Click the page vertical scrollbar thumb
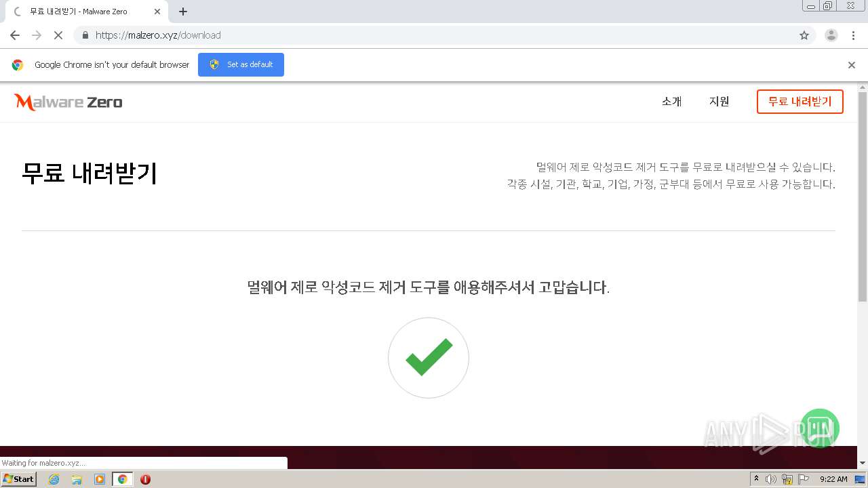This screenshot has height=488, width=868. point(863,197)
